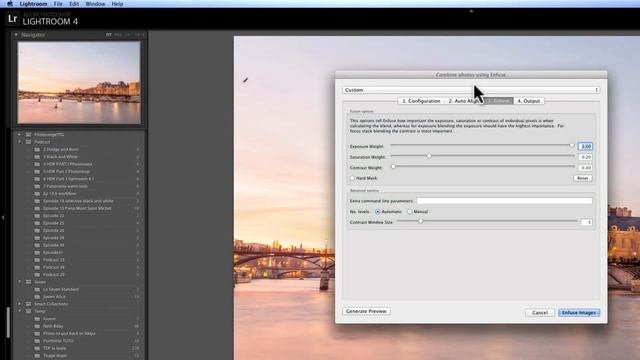This screenshot has width=640, height=360.
Task: Click icon beside Episode 15 Pano Mont Saint Michel
Action: pos(37,208)
